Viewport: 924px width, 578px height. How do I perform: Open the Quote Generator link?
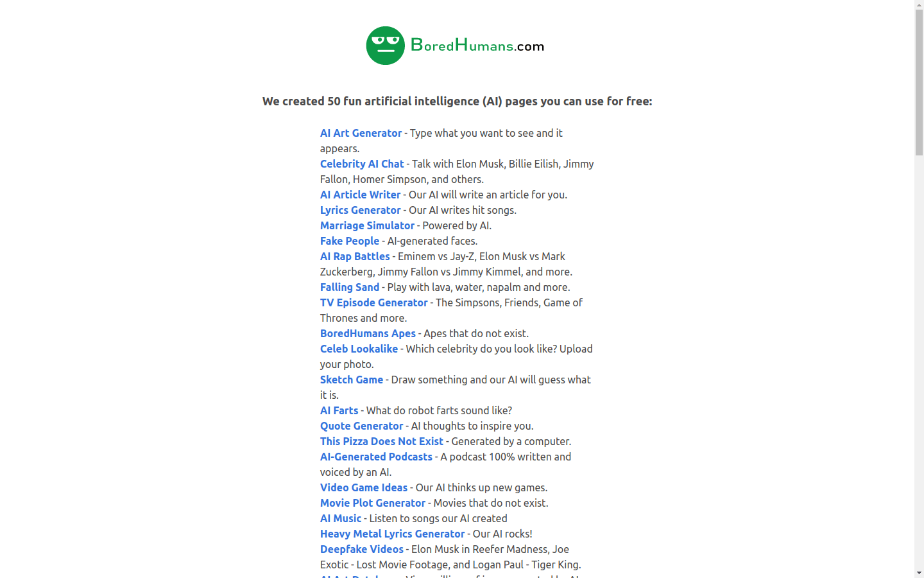(x=361, y=426)
